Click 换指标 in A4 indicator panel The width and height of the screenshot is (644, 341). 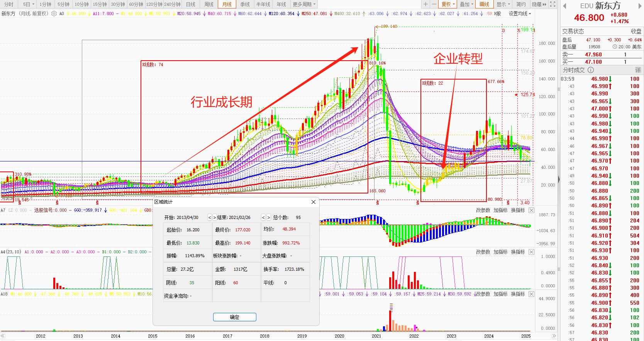pyautogui.click(x=518, y=252)
